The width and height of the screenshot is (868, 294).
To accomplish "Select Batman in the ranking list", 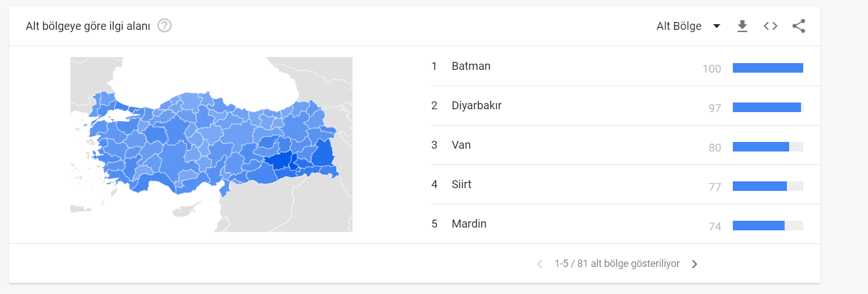I will coord(471,66).
